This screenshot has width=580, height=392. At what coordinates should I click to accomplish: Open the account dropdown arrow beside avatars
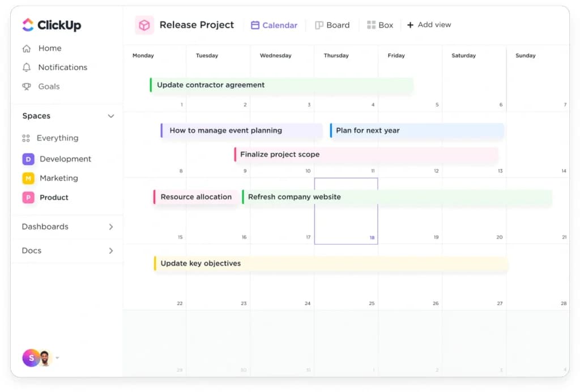(x=57, y=357)
